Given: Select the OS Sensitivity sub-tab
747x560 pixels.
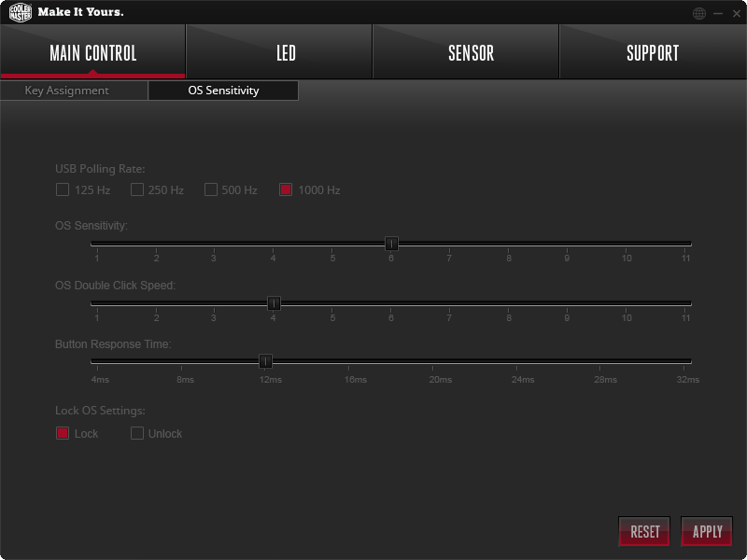Looking at the screenshot, I should (223, 91).
